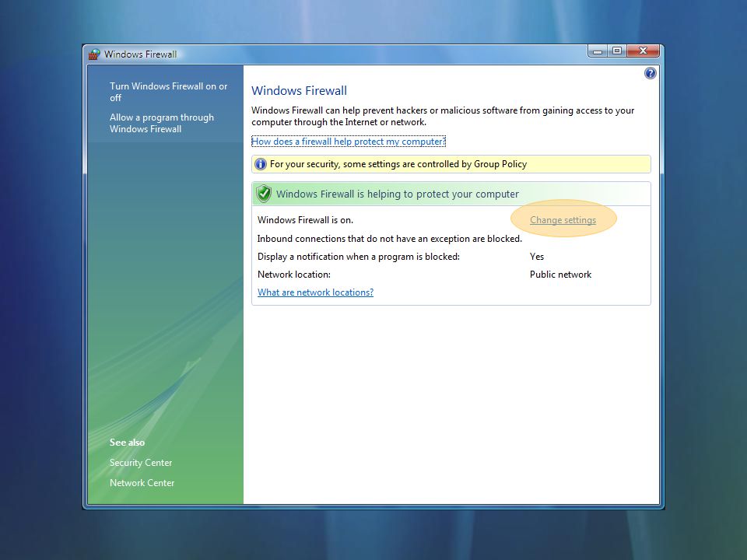Click the notification value 'Yes'
Image resolution: width=747 pixels, height=560 pixels.
pyautogui.click(x=537, y=257)
